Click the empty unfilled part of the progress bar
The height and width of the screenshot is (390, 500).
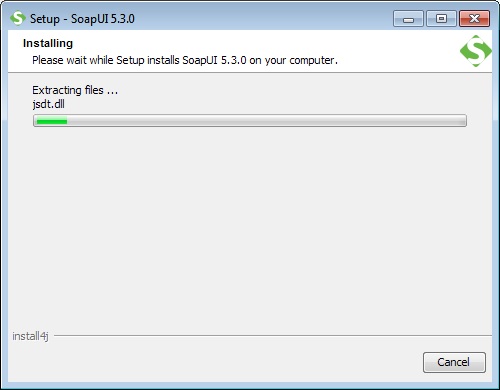[266, 121]
